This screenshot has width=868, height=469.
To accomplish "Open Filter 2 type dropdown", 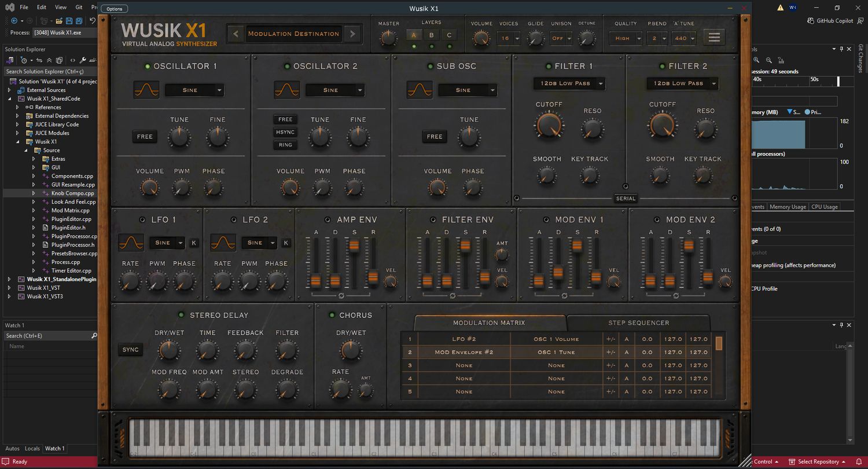I will coord(683,83).
